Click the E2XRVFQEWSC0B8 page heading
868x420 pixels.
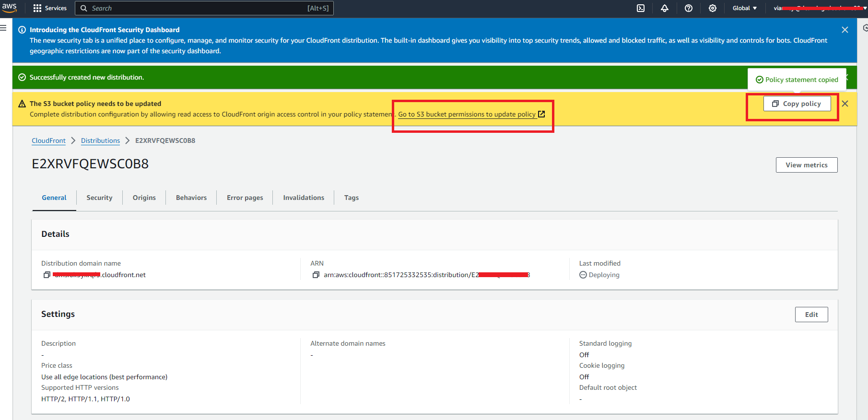[x=90, y=164]
